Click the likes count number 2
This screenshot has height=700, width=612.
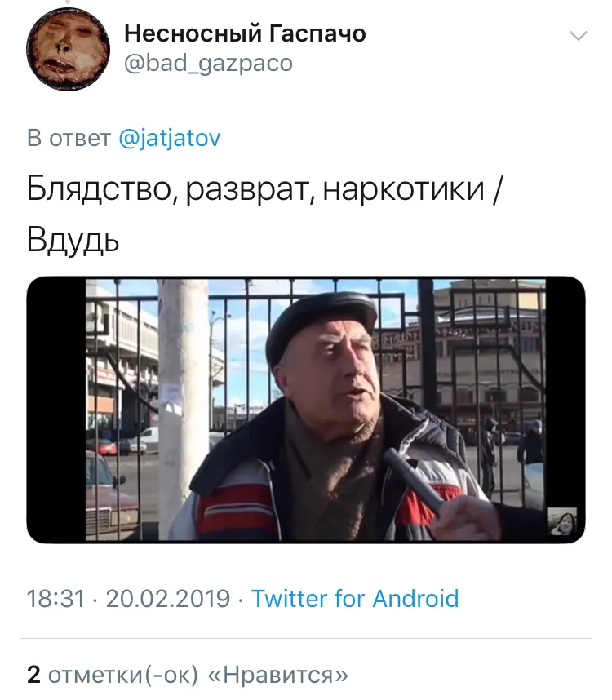tap(33, 675)
